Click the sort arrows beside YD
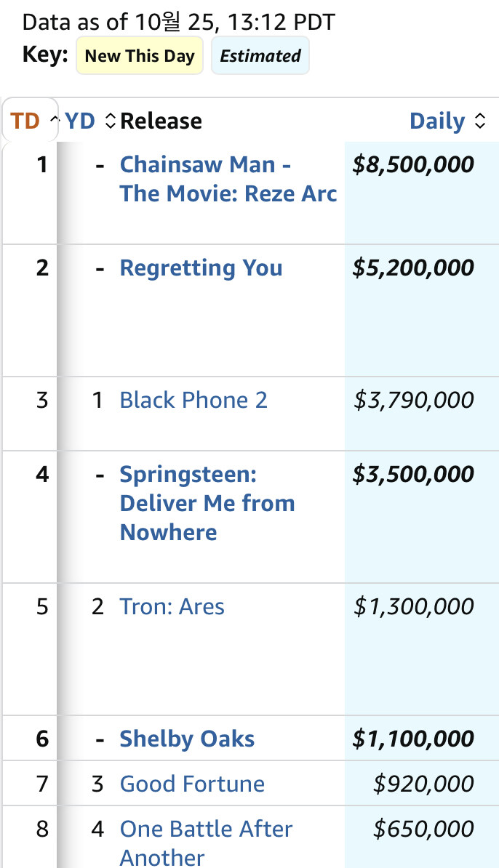499x868 pixels. [x=110, y=121]
